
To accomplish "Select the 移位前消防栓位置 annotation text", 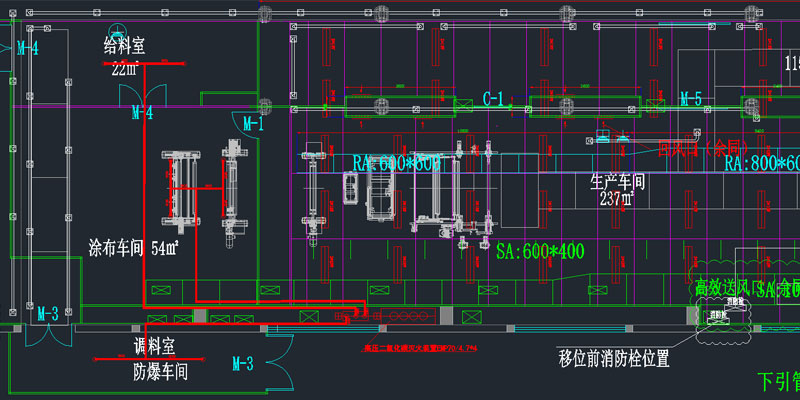I will coord(613,356).
